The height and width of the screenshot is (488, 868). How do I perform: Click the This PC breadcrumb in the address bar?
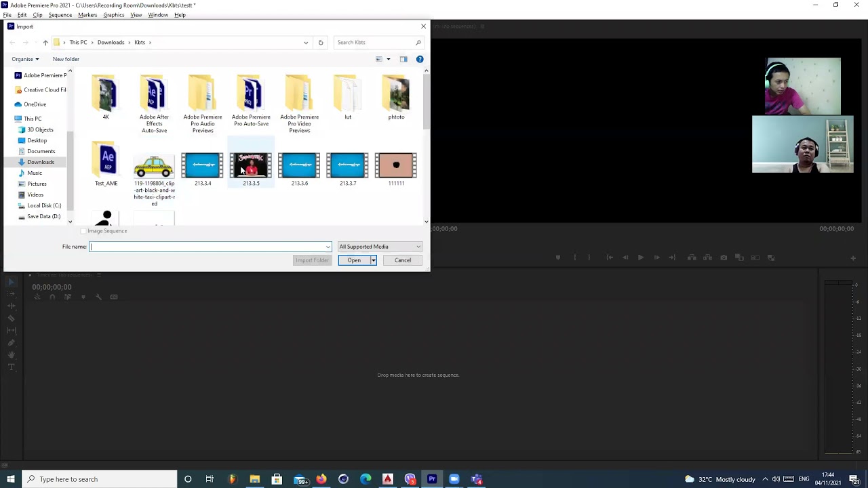point(78,42)
